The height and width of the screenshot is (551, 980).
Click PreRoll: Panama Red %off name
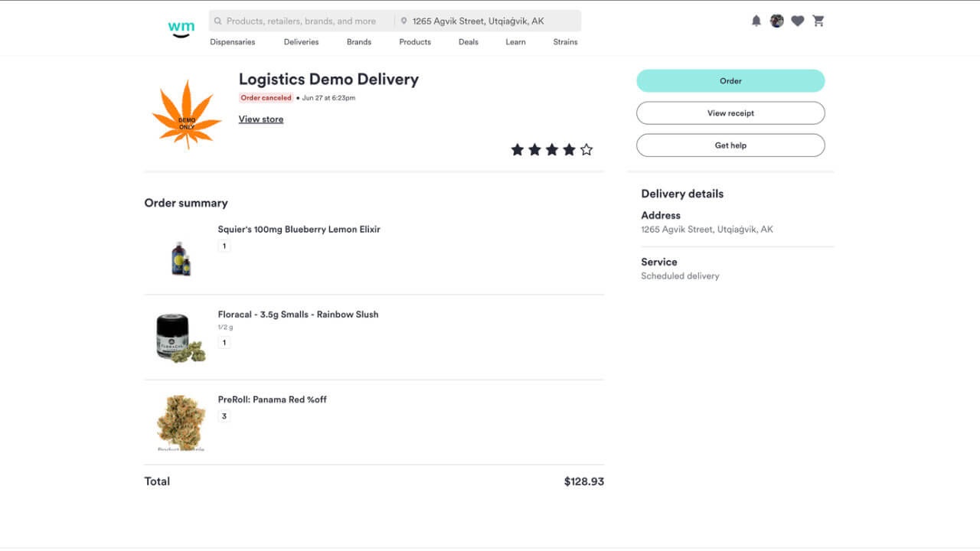click(272, 399)
